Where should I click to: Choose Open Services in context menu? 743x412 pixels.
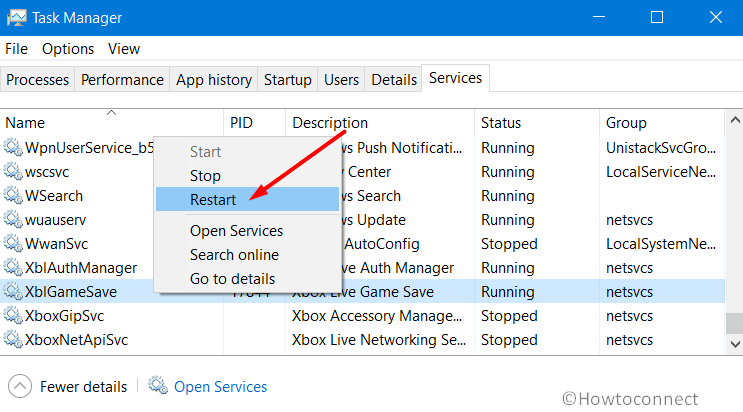point(247,231)
